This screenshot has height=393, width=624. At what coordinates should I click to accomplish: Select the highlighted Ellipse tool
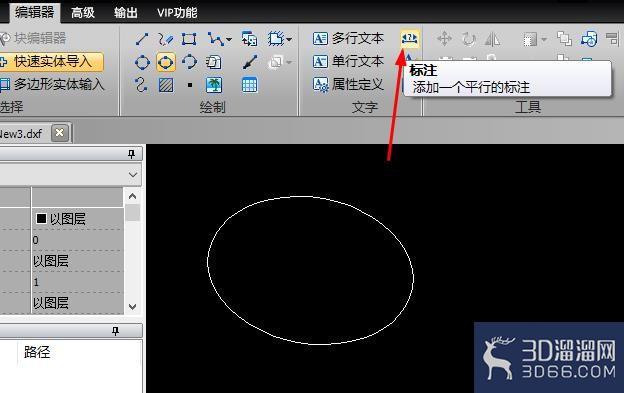pyautogui.click(x=166, y=62)
